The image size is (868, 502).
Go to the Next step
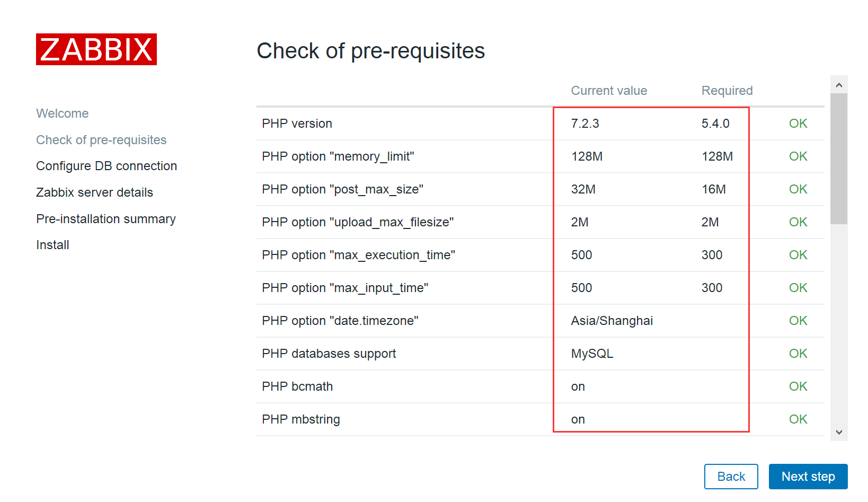tap(808, 477)
